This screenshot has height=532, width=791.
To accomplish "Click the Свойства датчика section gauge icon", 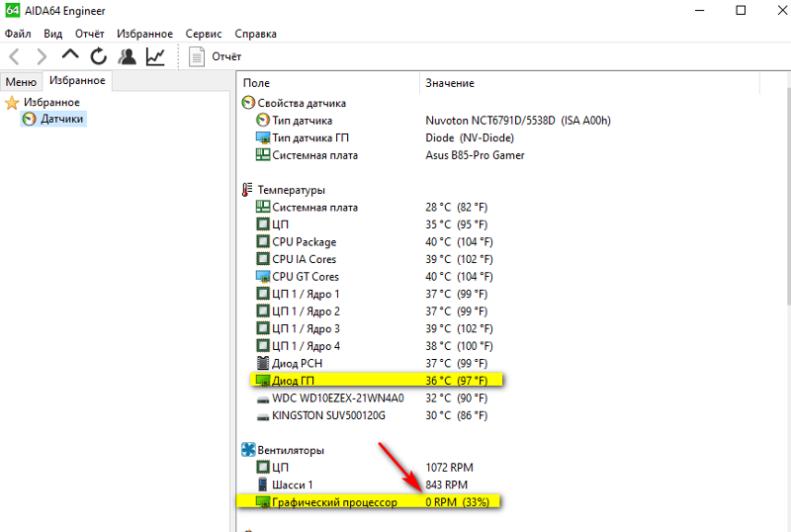I will [248, 103].
